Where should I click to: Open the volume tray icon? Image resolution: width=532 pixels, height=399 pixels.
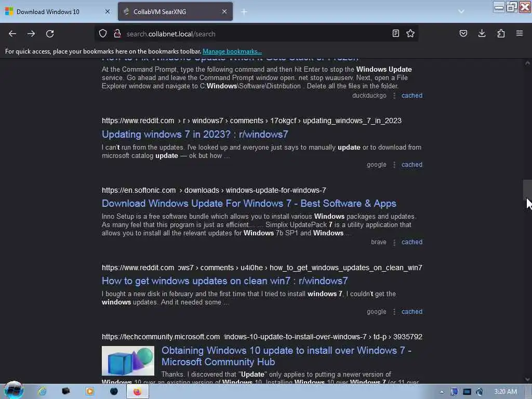point(480,392)
